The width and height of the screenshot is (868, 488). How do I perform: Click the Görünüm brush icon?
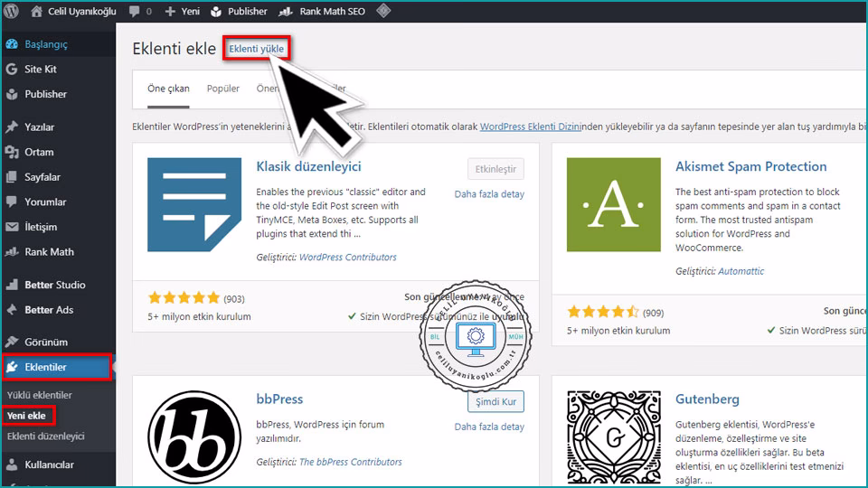(x=12, y=342)
